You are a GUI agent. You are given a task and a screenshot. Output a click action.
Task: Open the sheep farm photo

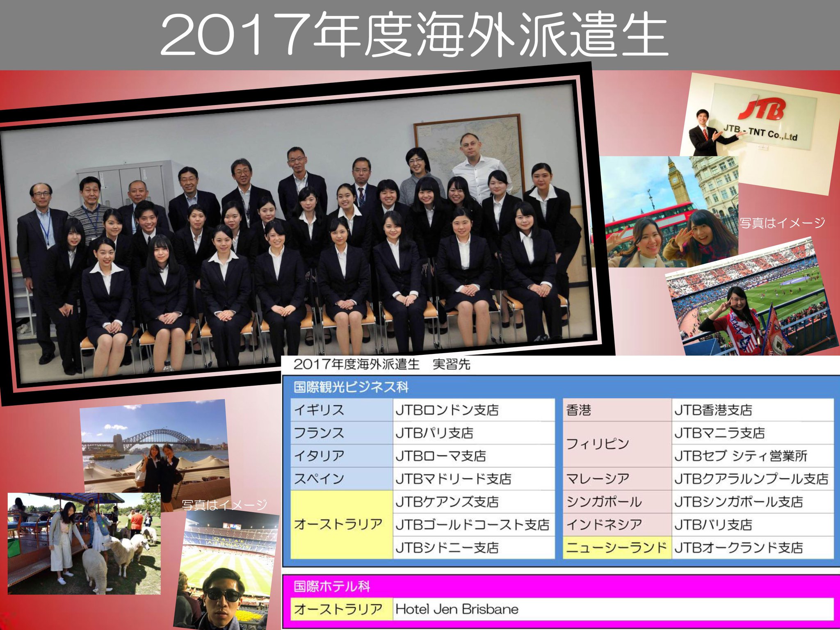(x=84, y=543)
